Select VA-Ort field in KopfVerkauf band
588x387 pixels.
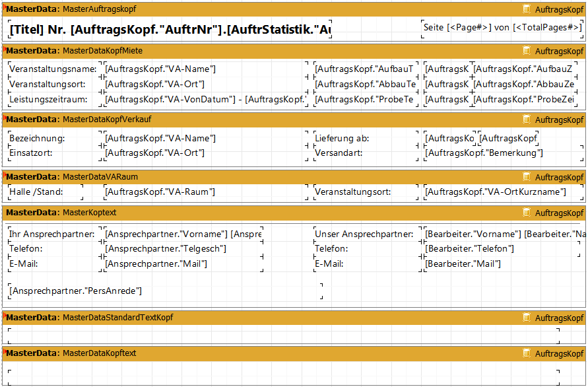coord(205,153)
